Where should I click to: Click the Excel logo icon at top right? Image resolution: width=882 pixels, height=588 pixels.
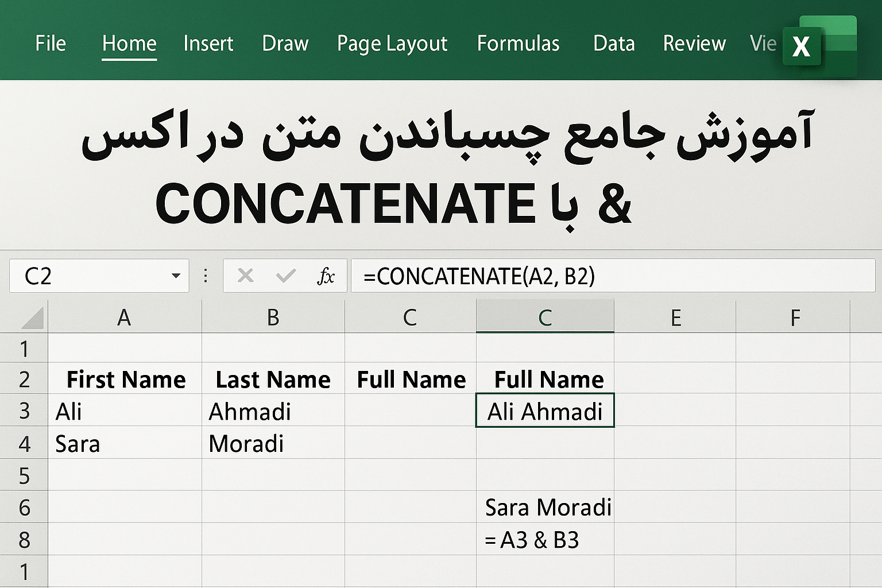[x=802, y=47]
